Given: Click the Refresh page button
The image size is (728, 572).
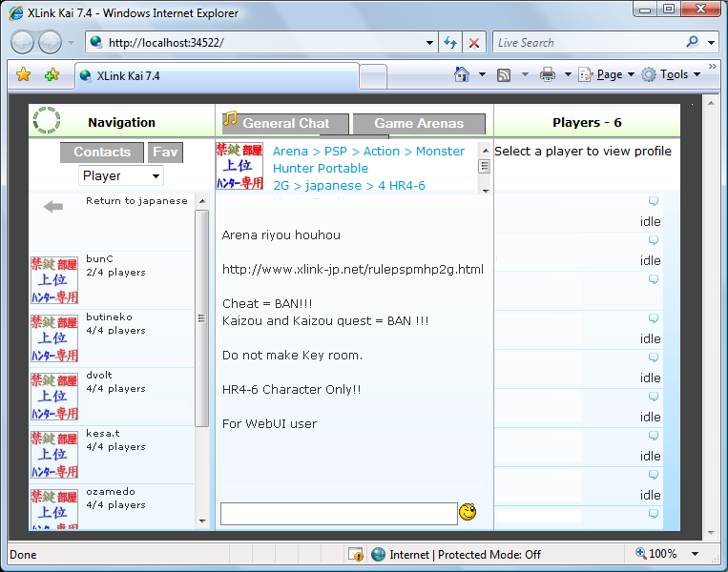Looking at the screenshot, I should point(450,43).
